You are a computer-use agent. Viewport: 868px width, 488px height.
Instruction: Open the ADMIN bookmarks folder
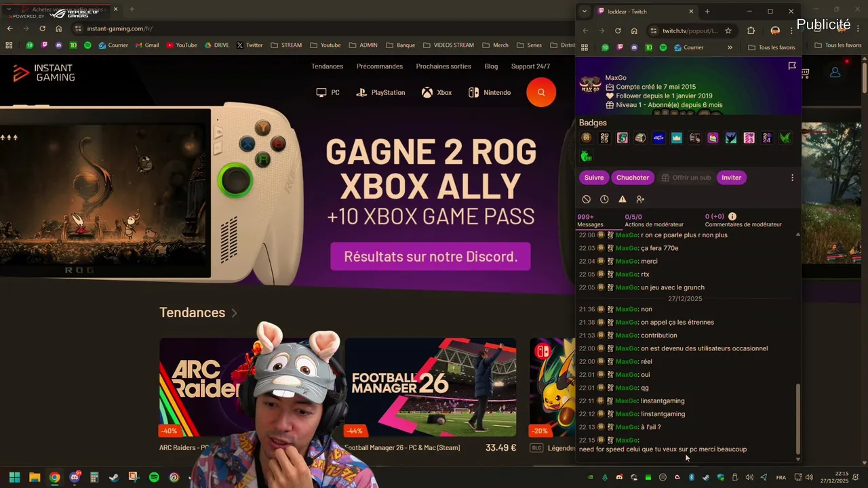click(363, 45)
